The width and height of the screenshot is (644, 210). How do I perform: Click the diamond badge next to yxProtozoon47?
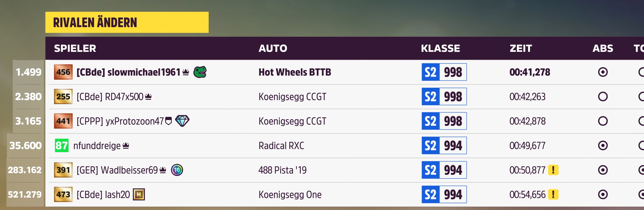coord(182,121)
